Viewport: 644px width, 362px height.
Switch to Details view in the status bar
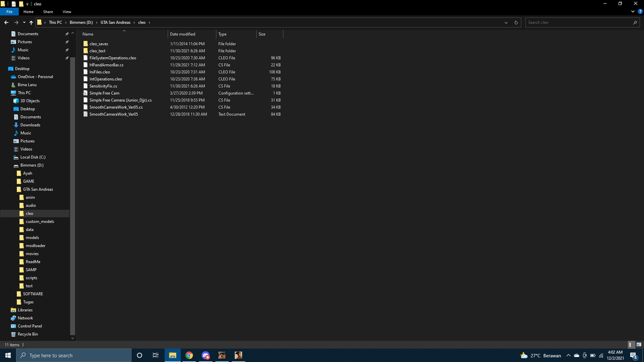point(631,344)
